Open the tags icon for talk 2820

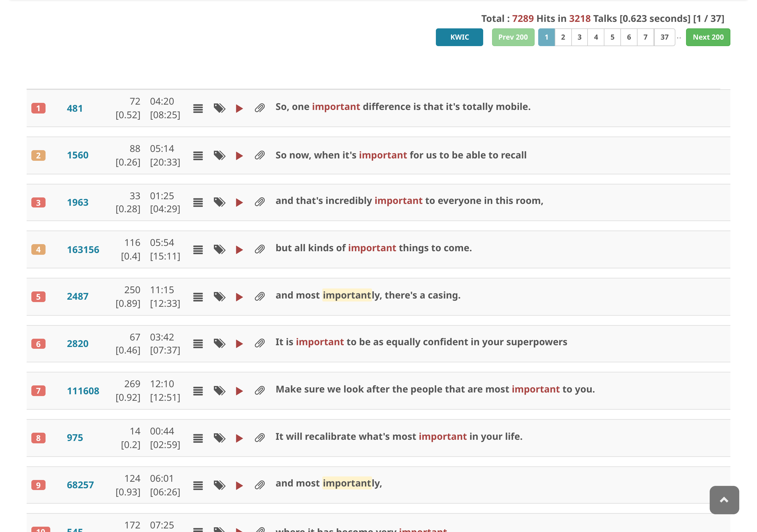(x=219, y=344)
